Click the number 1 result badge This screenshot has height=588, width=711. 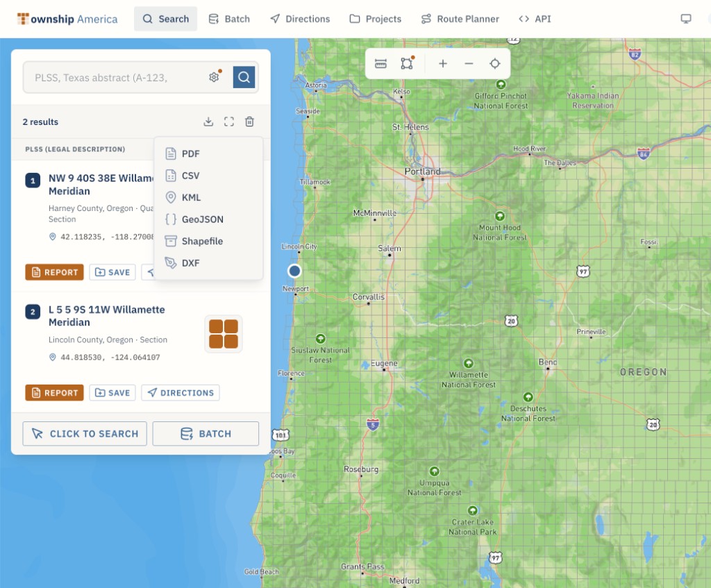(33, 180)
